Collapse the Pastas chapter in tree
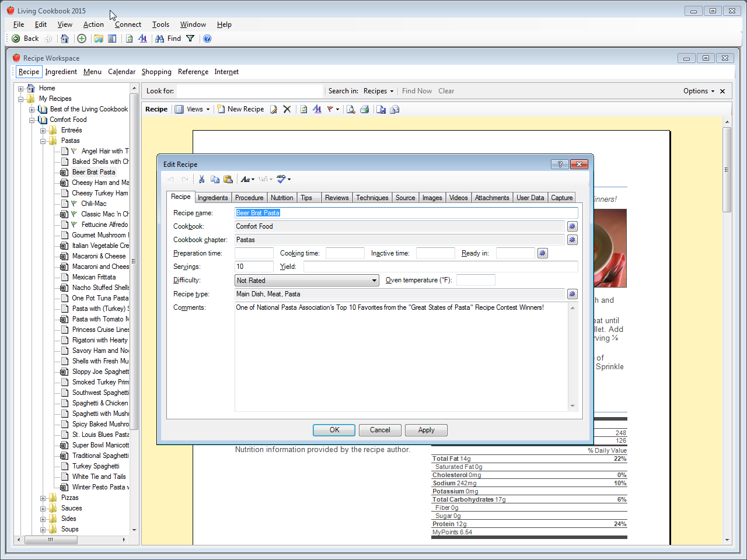Viewport: 747px width, 560px height. [43, 141]
